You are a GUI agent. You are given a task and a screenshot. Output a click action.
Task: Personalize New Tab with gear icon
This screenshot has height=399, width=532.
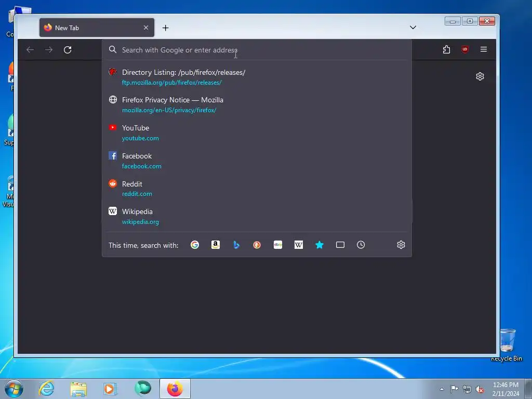pyautogui.click(x=480, y=76)
